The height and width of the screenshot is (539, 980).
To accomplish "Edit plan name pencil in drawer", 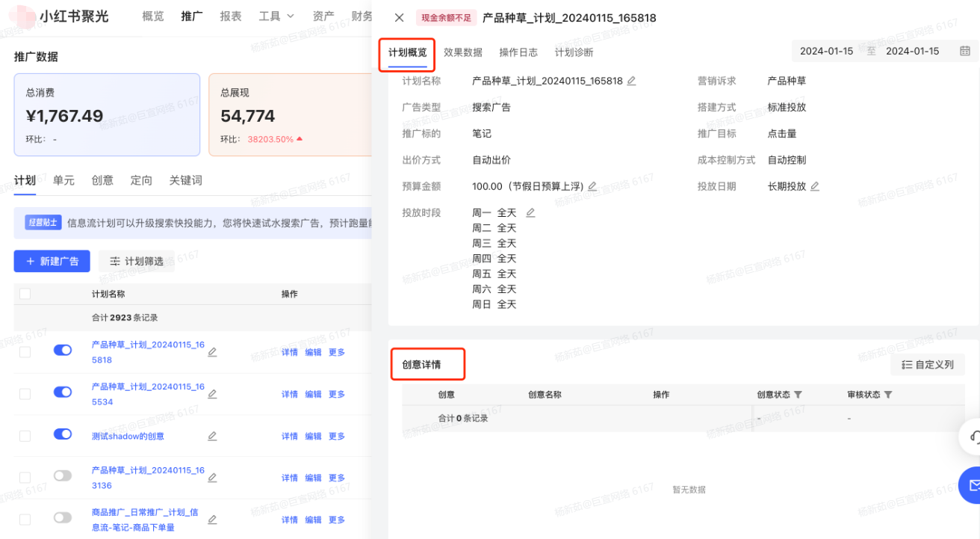I will coord(631,81).
